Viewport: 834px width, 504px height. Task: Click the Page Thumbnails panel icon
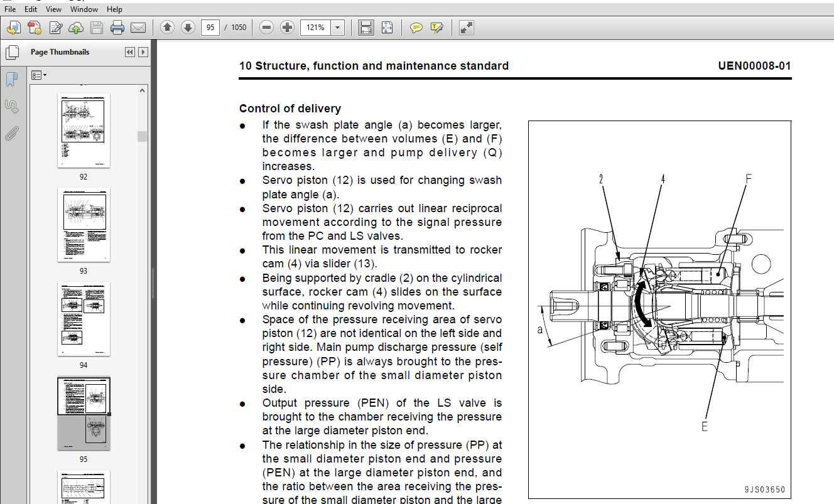pyautogui.click(x=11, y=52)
